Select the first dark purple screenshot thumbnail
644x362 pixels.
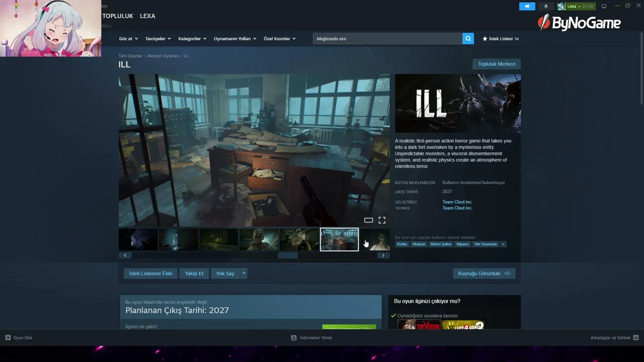(138, 239)
